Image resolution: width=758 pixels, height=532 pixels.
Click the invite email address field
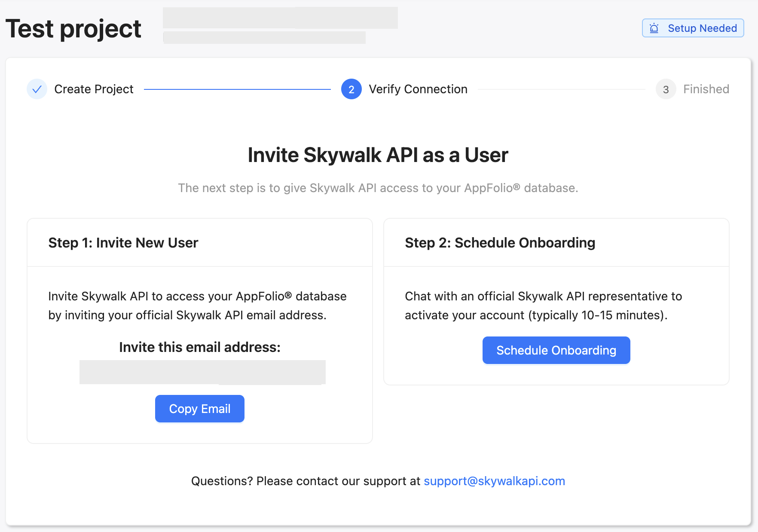[x=202, y=372]
